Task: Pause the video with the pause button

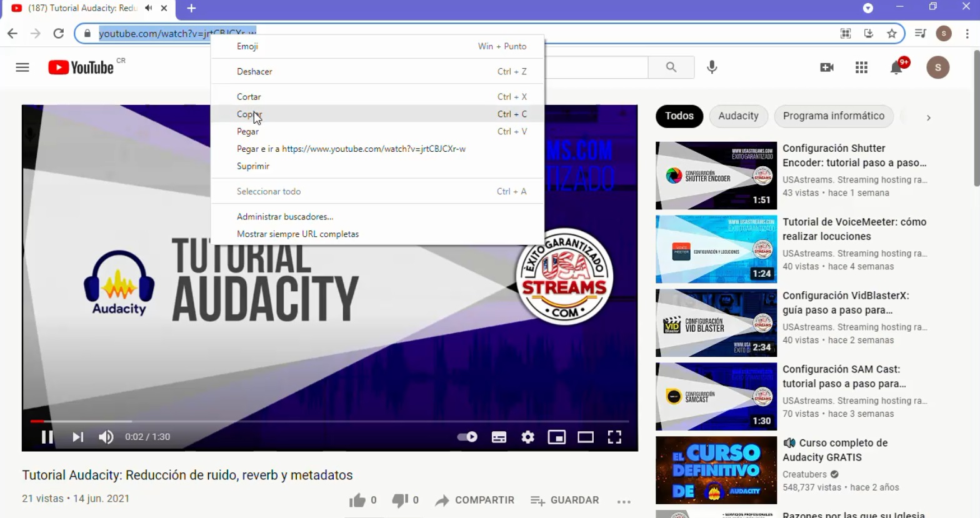Action: 47,437
